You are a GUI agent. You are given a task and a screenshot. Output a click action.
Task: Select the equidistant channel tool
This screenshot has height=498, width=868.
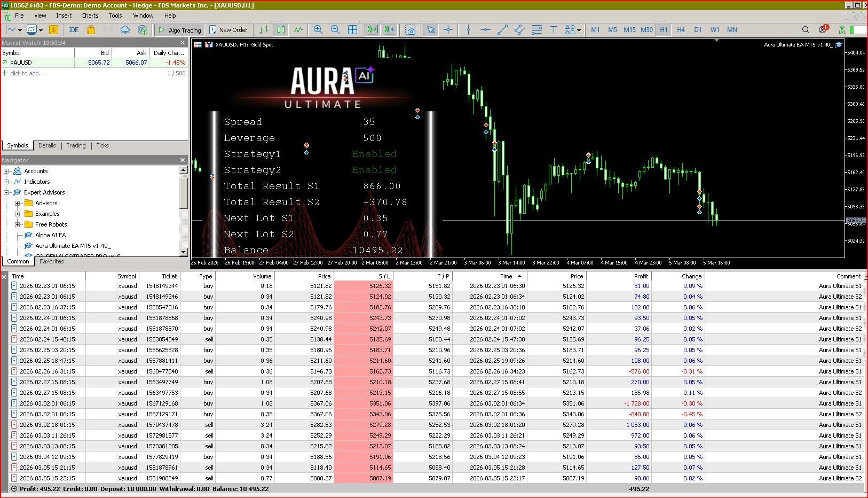click(519, 30)
